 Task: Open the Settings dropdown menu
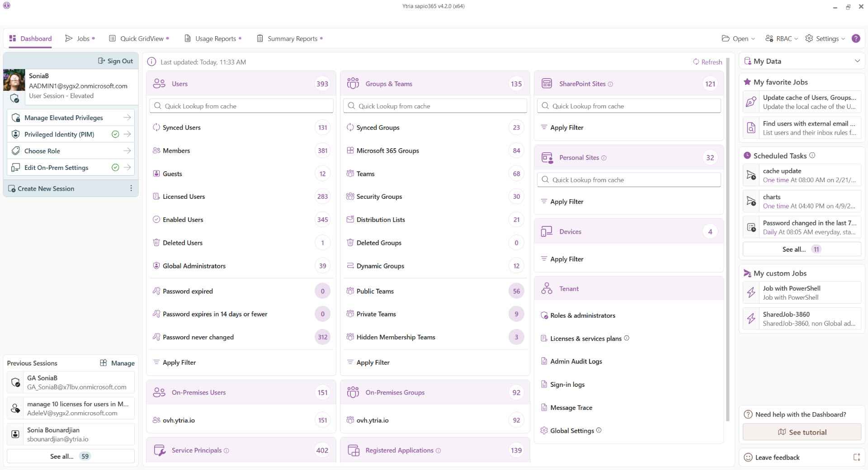(x=825, y=38)
